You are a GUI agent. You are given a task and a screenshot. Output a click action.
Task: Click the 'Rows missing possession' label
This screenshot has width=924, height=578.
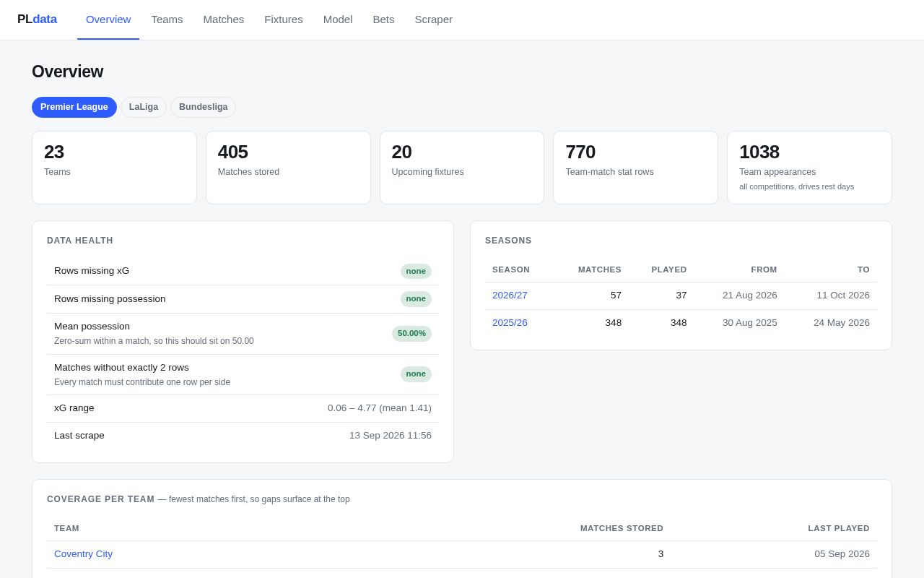click(x=110, y=299)
